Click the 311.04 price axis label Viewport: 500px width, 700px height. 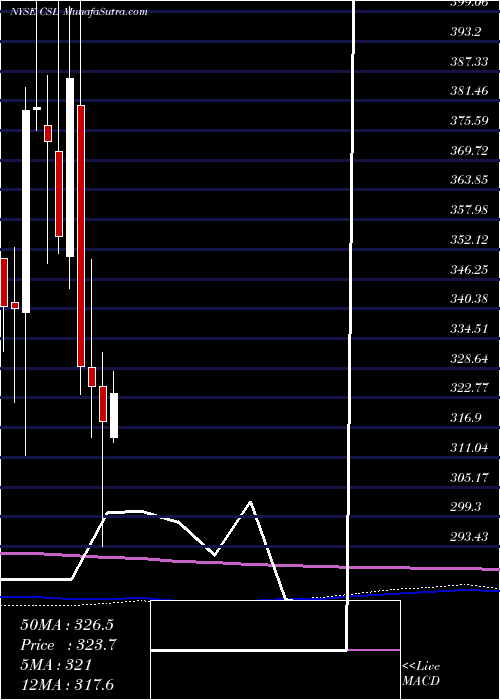pyautogui.click(x=469, y=447)
